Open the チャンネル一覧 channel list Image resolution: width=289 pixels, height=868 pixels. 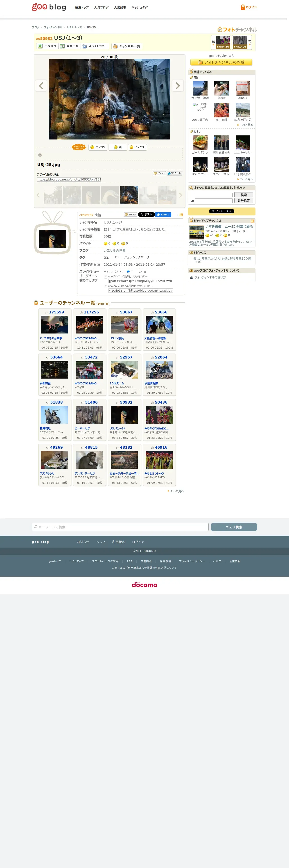point(127,46)
